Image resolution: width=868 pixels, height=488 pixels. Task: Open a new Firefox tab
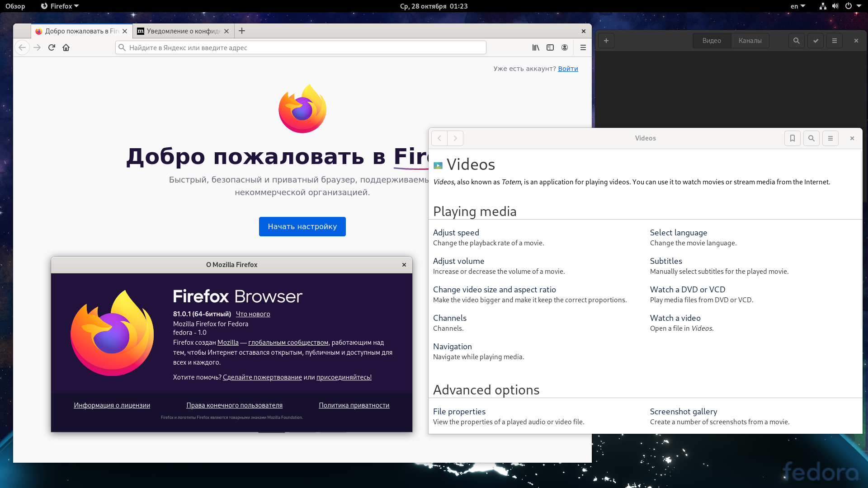point(242,31)
